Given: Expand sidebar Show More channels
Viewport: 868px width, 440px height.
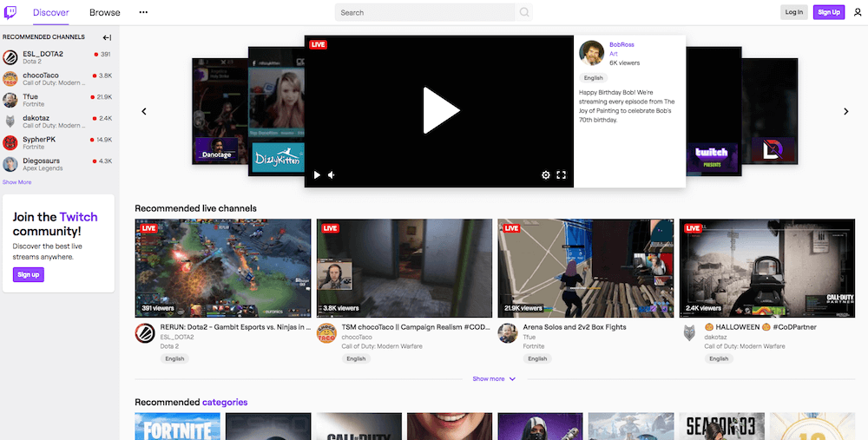Looking at the screenshot, I should [x=17, y=182].
